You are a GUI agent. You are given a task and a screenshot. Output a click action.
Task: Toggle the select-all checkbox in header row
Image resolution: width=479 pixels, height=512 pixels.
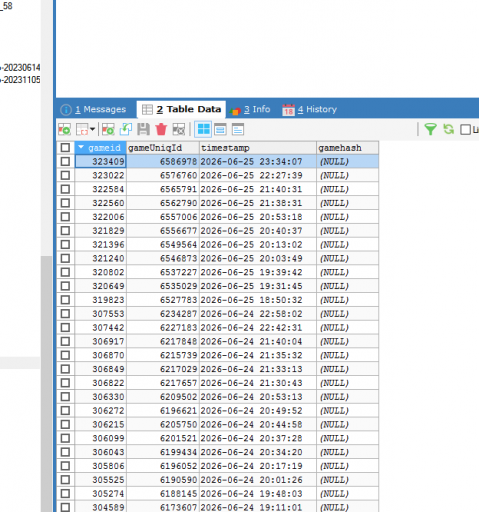coord(65,148)
